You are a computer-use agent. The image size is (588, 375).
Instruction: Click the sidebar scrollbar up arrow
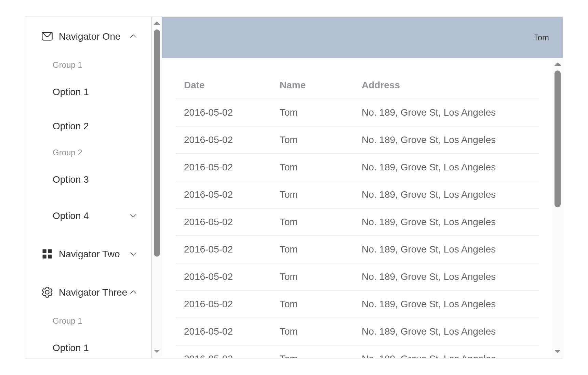click(157, 23)
